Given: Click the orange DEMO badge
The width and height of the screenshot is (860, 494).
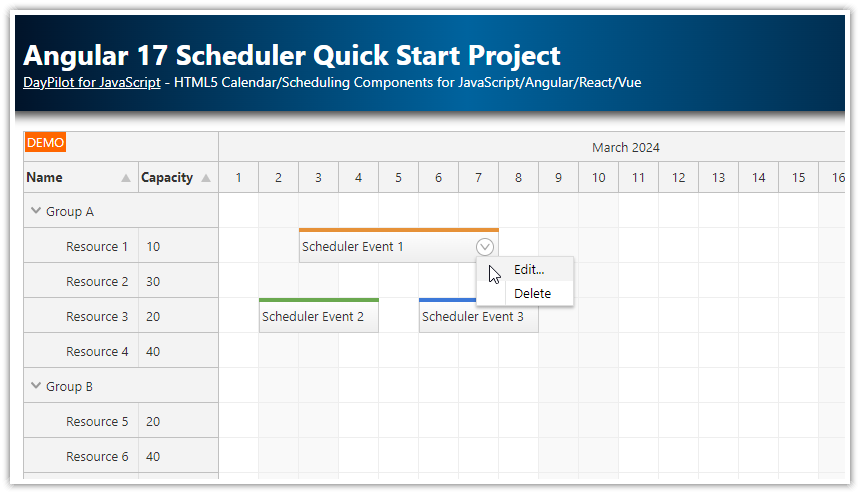Looking at the screenshot, I should [45, 143].
